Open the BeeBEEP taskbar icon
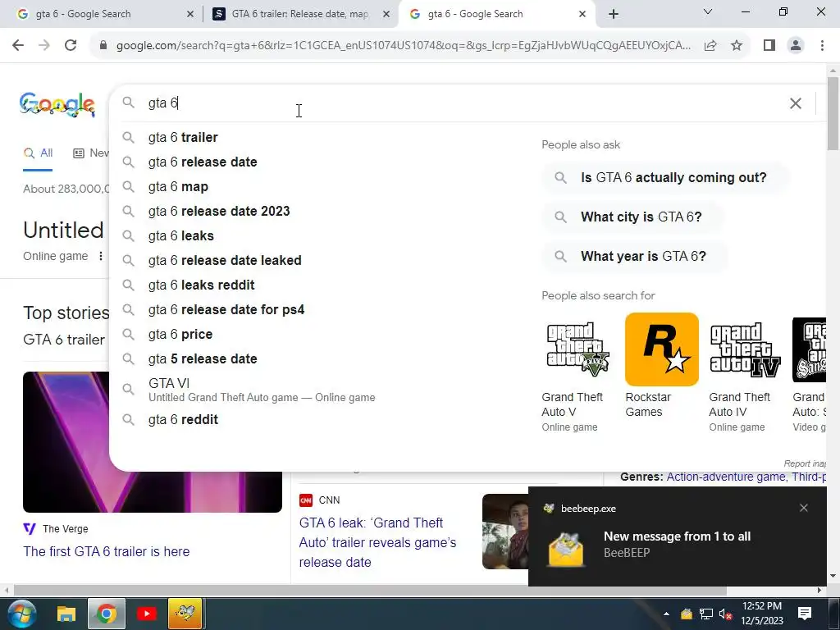840x630 pixels. (x=185, y=614)
